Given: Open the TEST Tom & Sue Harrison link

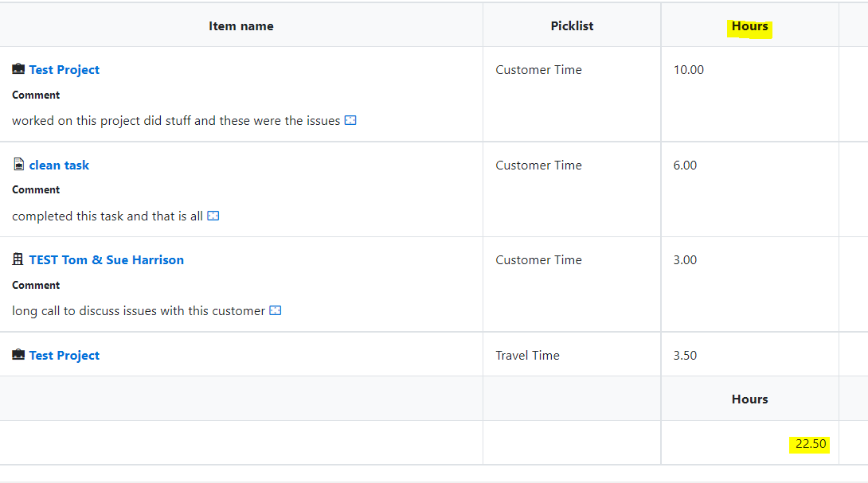Looking at the screenshot, I should (105, 259).
